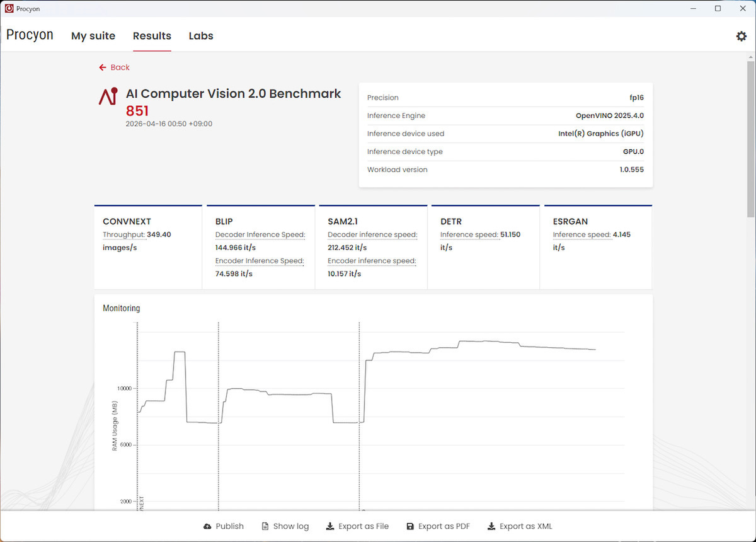The image size is (756, 542).
Task: Click the CONVNEXT result card title
Action: pyautogui.click(x=126, y=222)
